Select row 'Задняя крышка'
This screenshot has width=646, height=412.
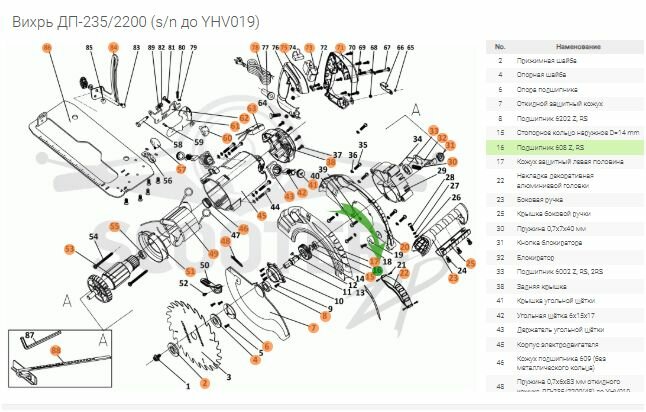coord(564,286)
